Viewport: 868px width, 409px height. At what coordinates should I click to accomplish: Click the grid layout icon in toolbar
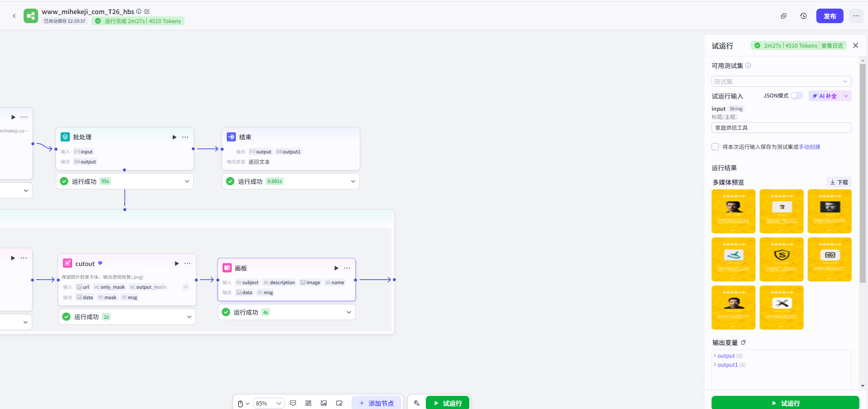point(308,403)
